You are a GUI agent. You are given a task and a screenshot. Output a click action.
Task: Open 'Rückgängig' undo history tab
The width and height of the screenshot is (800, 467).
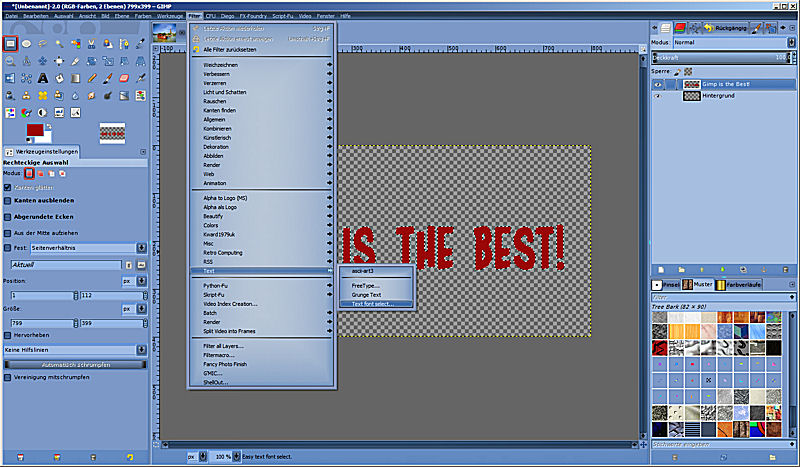coord(726,28)
